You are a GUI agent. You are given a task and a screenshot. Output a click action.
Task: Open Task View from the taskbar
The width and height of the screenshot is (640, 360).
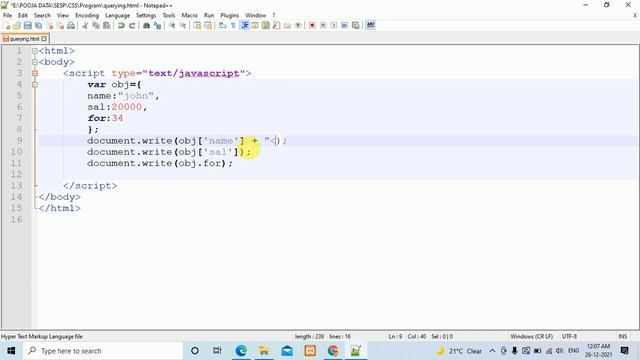(x=217, y=351)
